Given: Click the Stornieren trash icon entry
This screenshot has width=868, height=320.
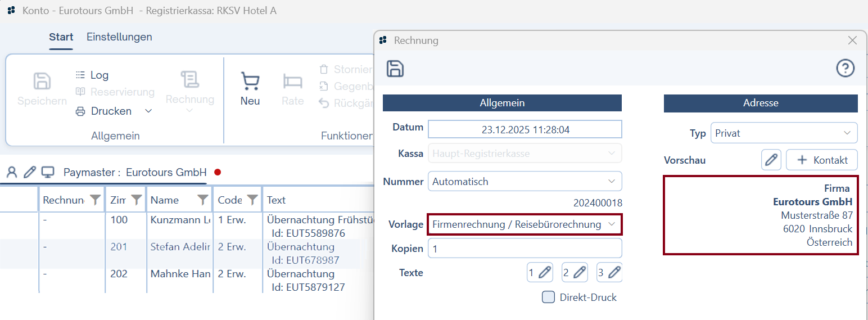Looking at the screenshot, I should (x=345, y=69).
